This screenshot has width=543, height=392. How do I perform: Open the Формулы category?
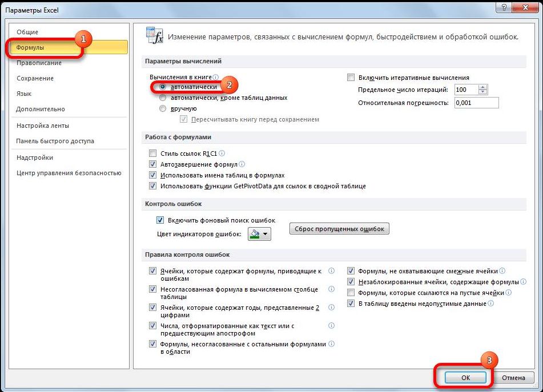pyautogui.click(x=69, y=47)
